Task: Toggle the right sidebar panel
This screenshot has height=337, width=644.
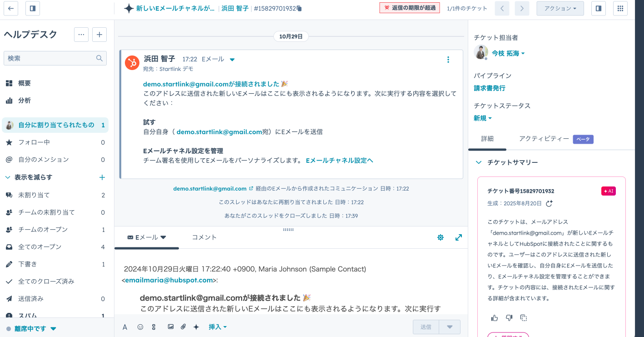Action: (x=598, y=8)
